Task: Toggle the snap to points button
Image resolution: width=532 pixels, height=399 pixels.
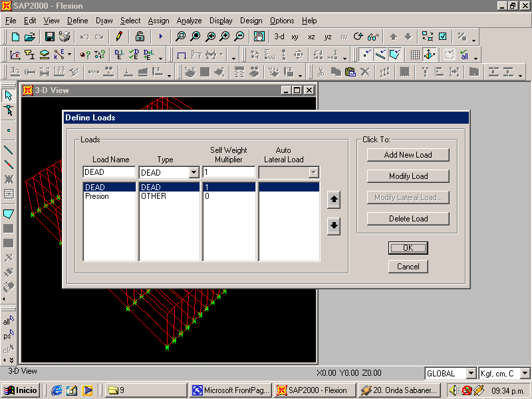Action: coord(366,55)
